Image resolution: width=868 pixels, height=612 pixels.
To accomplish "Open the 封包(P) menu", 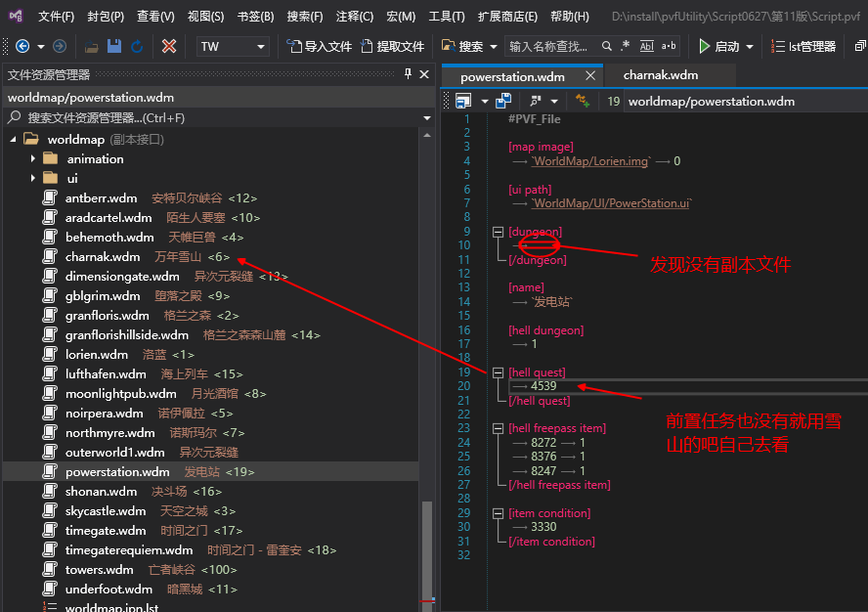I will coord(106,17).
